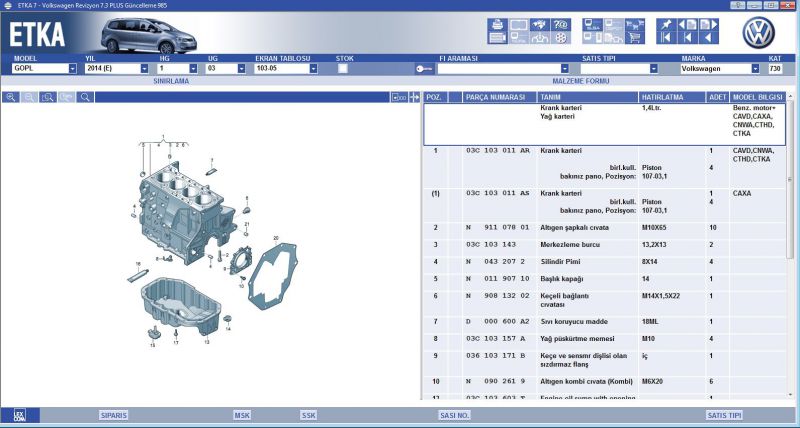Viewport: 800px width, 428px height.
Task: Click the multiple shopping carts icon
Action: pos(635,24)
